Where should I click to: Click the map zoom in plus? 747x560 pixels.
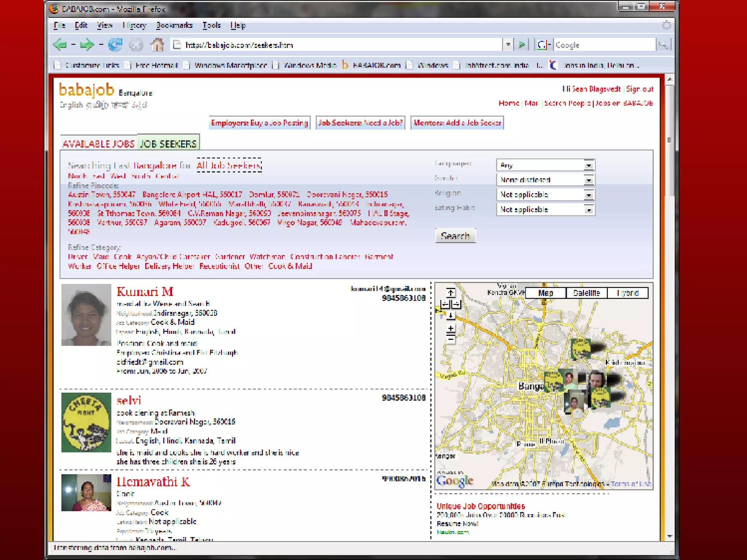coord(451,328)
